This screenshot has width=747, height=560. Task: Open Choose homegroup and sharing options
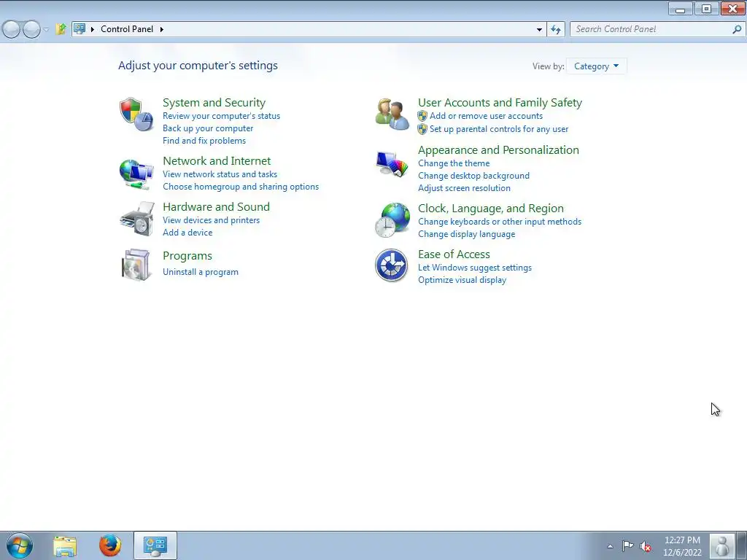pyautogui.click(x=241, y=187)
